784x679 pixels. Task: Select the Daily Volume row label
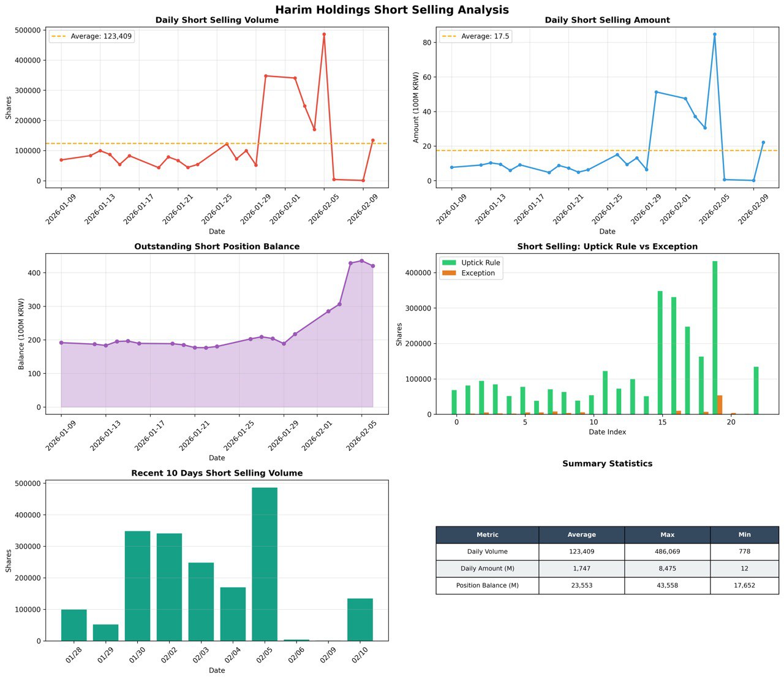pos(487,552)
